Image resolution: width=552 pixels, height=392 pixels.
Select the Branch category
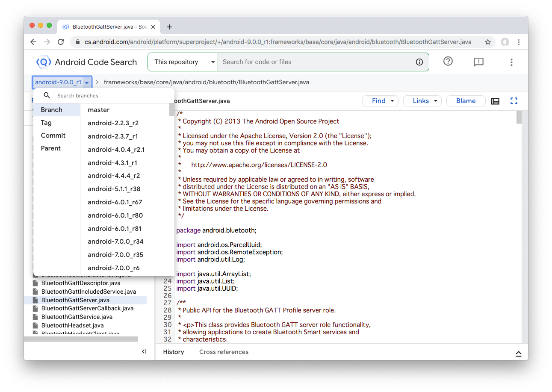(x=56, y=110)
